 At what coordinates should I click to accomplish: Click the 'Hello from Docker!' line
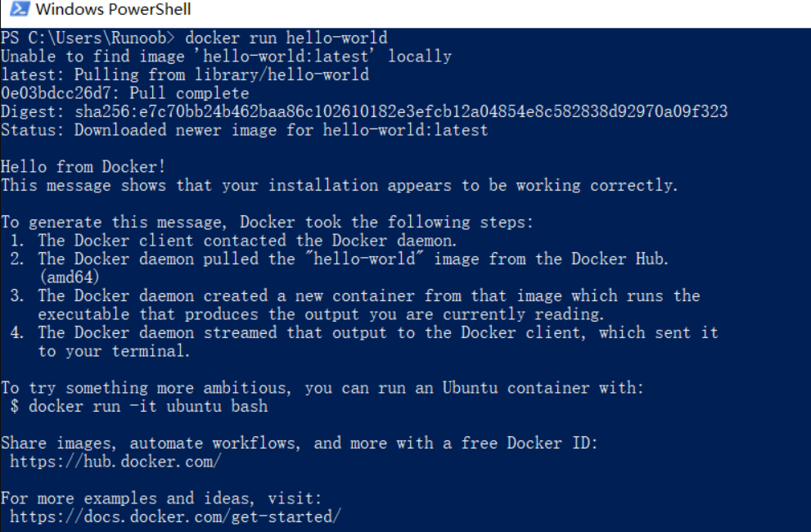[83, 167]
